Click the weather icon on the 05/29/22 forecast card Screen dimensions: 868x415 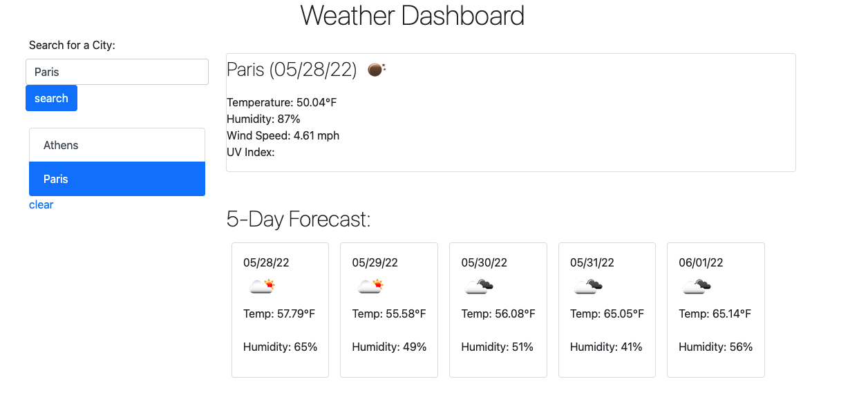click(371, 285)
